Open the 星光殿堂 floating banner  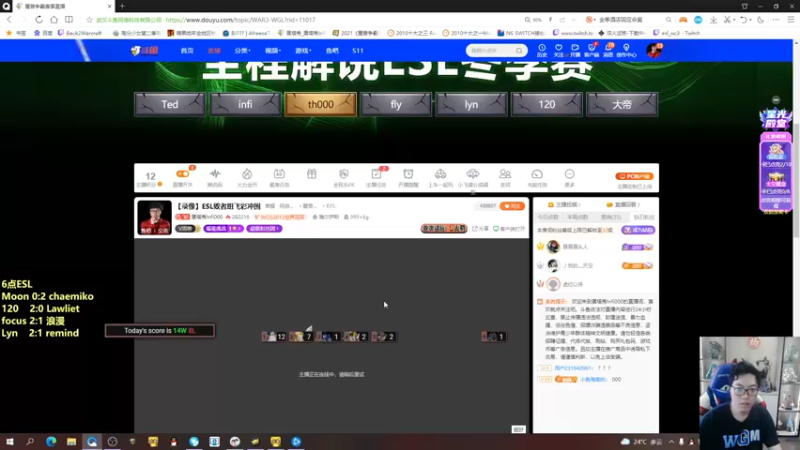point(776,120)
